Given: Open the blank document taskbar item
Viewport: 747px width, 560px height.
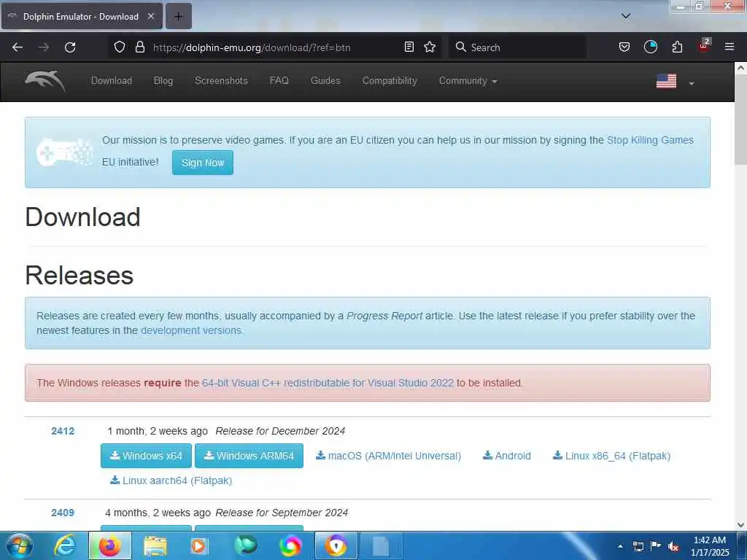Looking at the screenshot, I should tap(381, 545).
